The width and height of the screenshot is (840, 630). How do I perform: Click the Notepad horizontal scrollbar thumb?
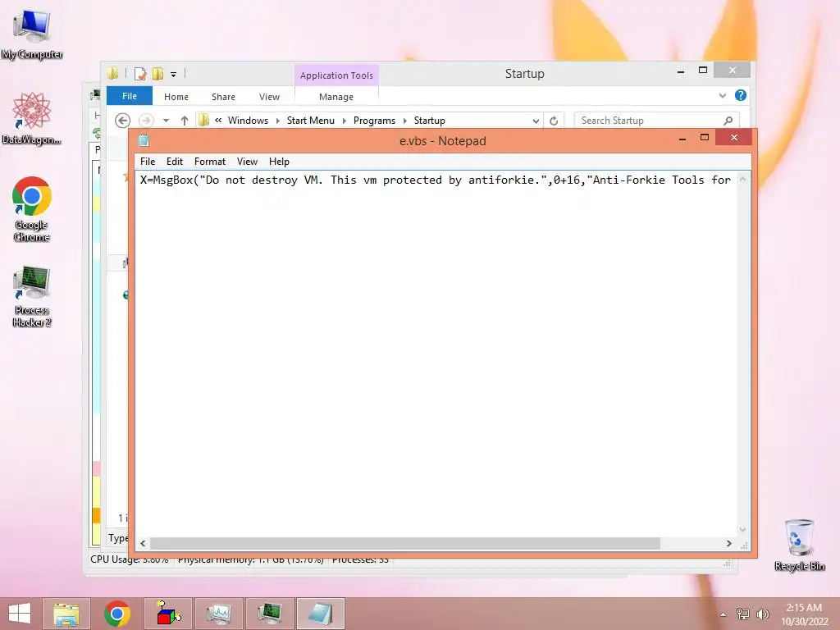(x=404, y=543)
